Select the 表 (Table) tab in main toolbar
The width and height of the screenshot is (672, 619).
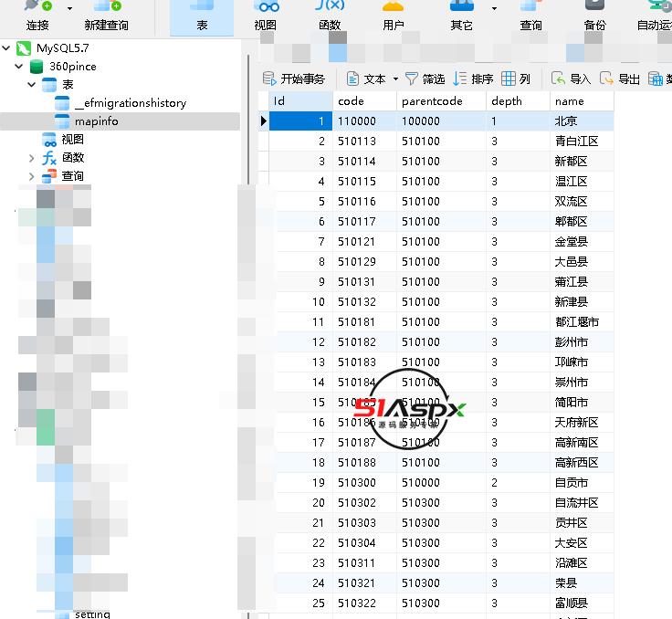pyautogui.click(x=202, y=16)
